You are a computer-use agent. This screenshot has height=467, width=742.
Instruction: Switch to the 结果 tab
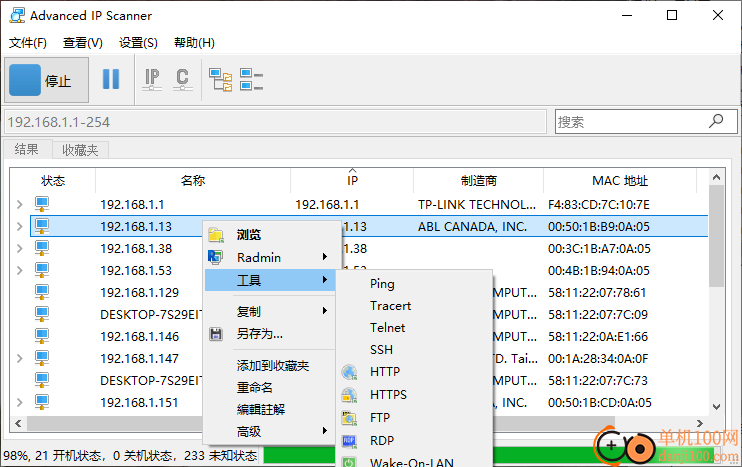(26, 150)
